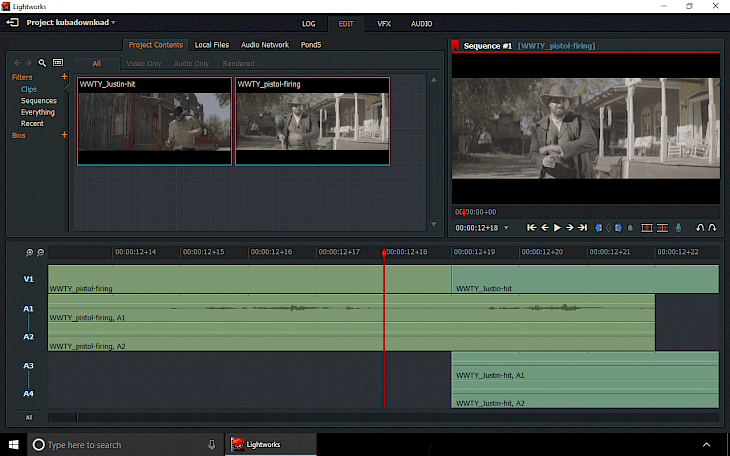
Task: Select the WWTY_Justin-hit clip on V1
Action: coord(585,279)
